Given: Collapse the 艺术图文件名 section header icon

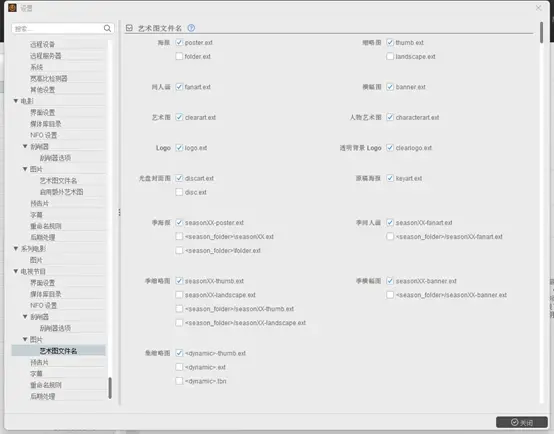Looking at the screenshot, I should [x=129, y=28].
